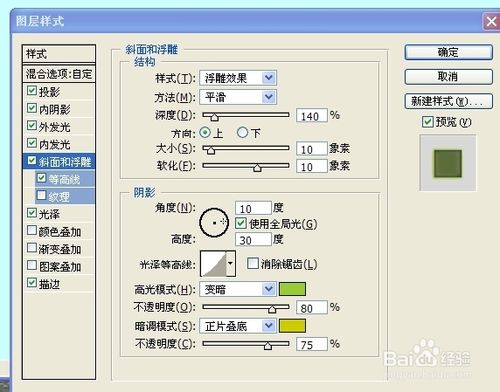Click the 深度 depth slider handle
Viewport: 500px width, 392px height.
click(x=214, y=117)
